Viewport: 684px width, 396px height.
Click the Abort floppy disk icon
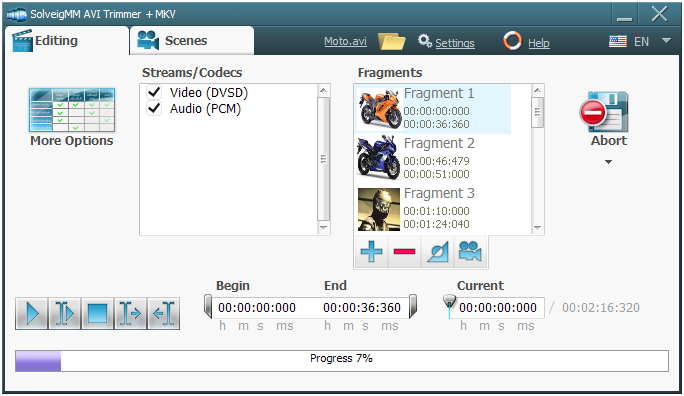click(x=605, y=112)
